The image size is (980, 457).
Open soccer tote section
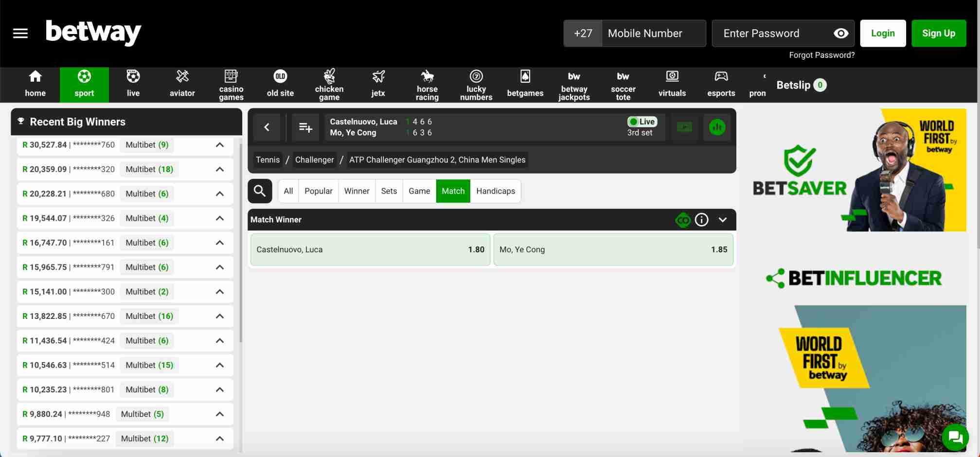click(x=623, y=85)
